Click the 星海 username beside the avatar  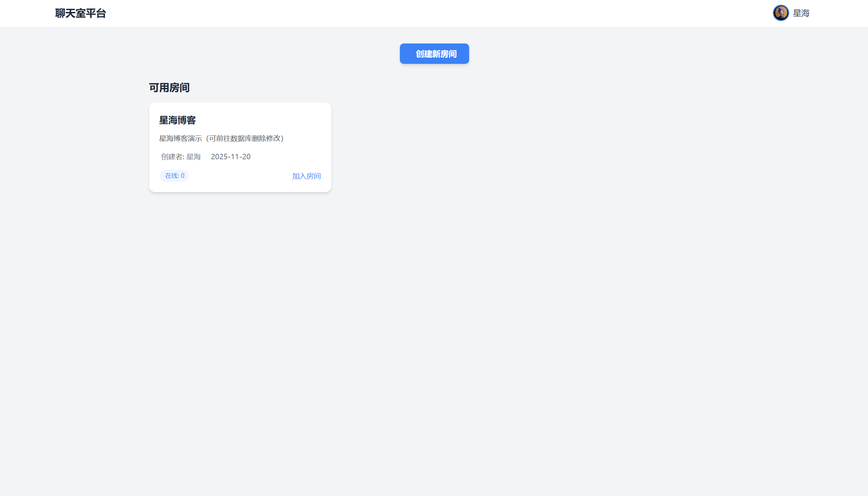pos(801,13)
